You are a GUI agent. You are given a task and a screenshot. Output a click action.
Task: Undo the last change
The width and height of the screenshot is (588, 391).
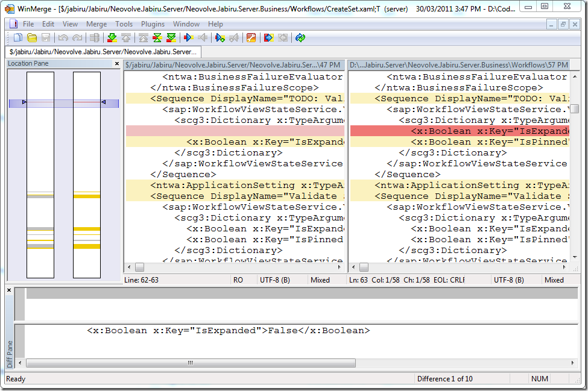(63, 38)
